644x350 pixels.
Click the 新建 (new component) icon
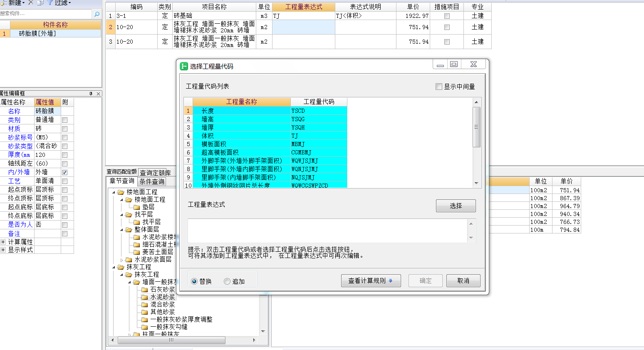pos(3,2)
